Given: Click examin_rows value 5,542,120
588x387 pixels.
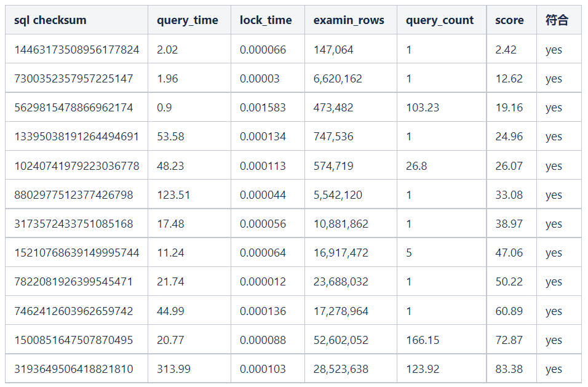Looking at the screenshot, I should pyautogui.click(x=338, y=195).
